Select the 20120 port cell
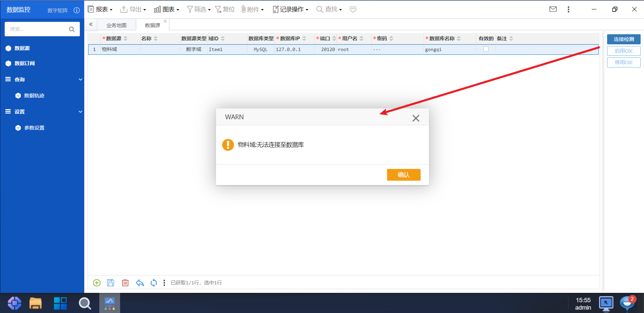644x313 pixels. click(325, 49)
